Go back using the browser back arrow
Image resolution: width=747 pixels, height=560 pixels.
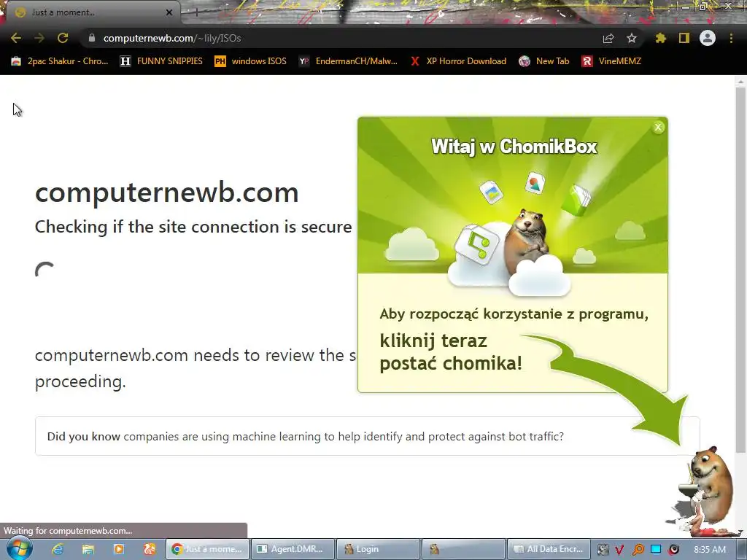click(x=16, y=38)
